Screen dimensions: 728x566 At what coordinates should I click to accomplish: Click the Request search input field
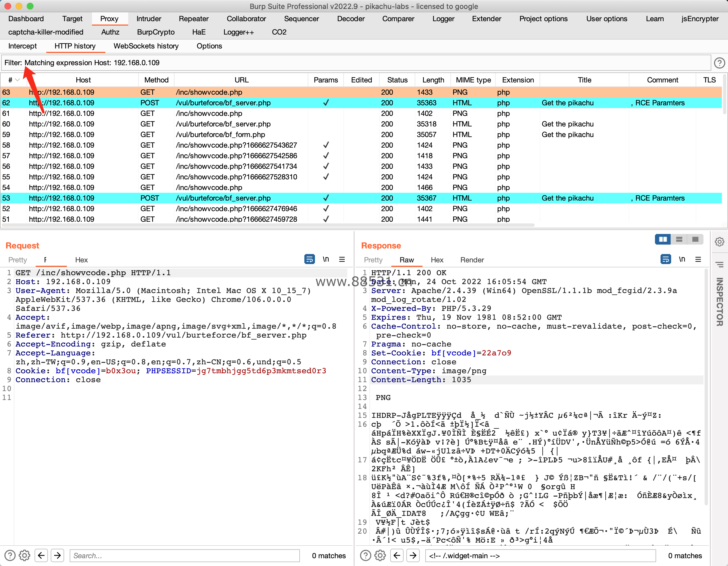185,555
